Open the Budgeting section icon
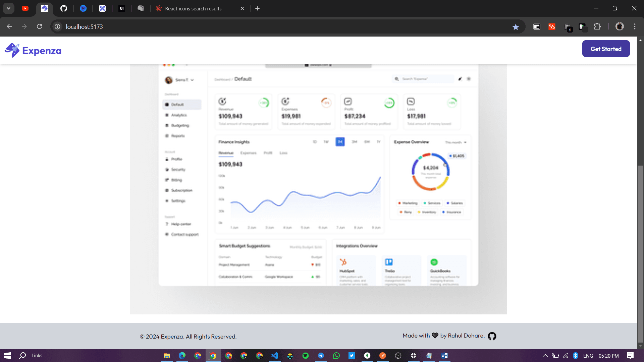The image size is (644, 362). point(168,125)
